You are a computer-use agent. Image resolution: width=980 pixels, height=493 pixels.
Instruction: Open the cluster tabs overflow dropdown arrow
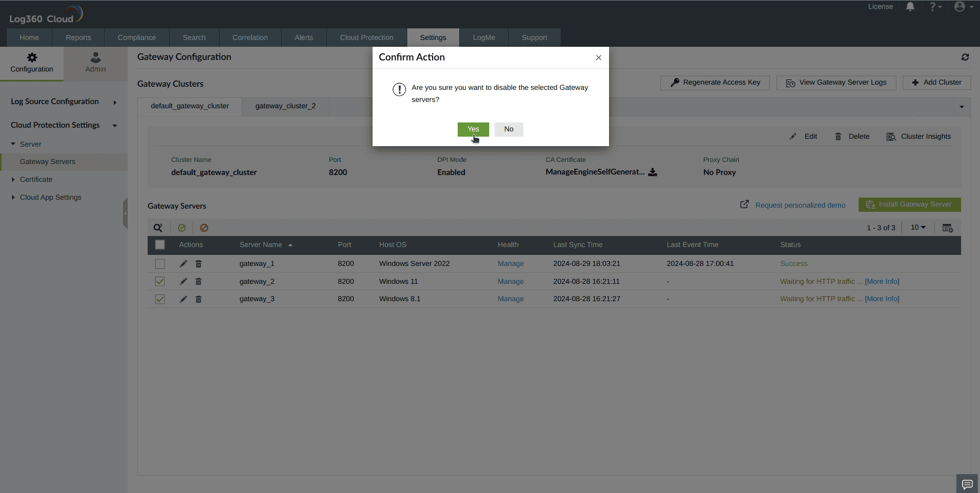click(962, 107)
